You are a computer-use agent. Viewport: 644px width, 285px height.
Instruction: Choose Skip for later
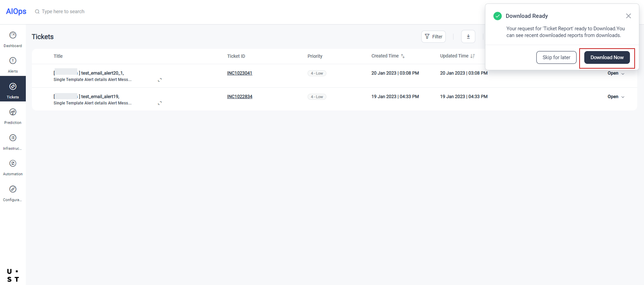coord(556,58)
